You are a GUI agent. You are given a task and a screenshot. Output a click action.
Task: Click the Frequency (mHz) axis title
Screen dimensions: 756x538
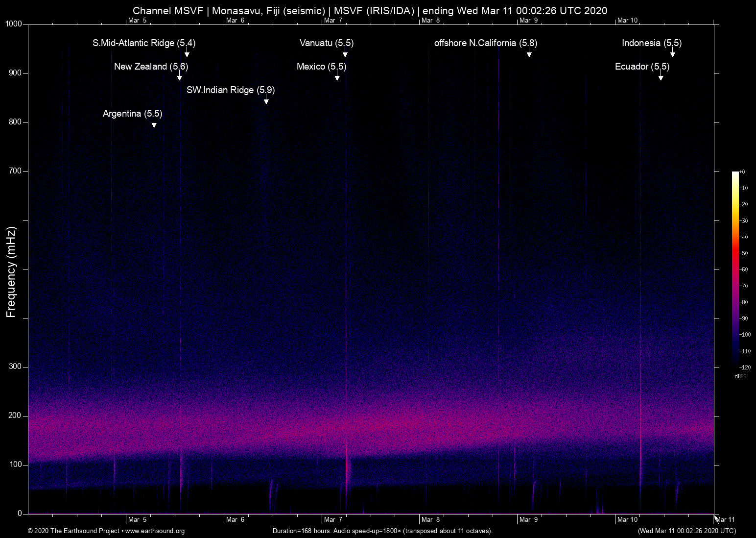click(x=11, y=272)
